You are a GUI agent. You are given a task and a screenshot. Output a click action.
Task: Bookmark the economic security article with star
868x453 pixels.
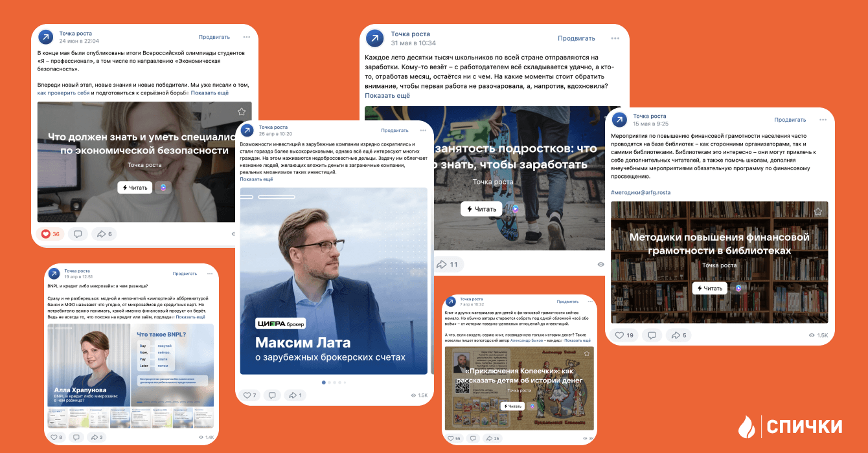242,112
